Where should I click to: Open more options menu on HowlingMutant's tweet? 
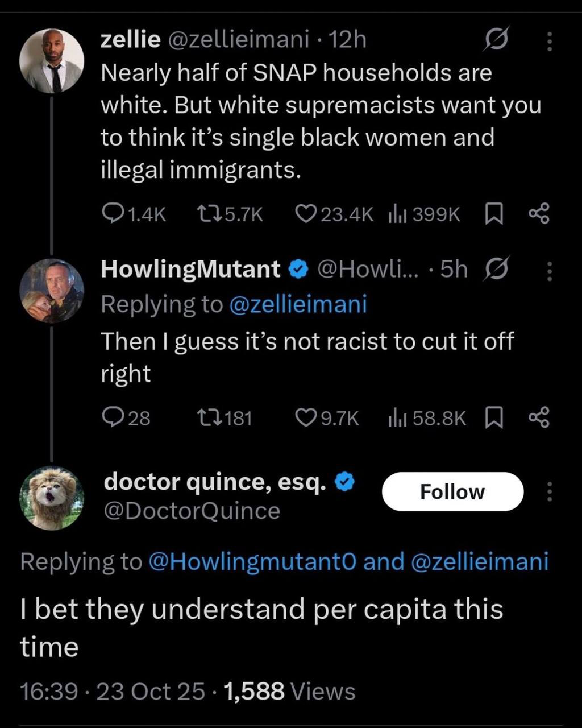click(x=549, y=271)
